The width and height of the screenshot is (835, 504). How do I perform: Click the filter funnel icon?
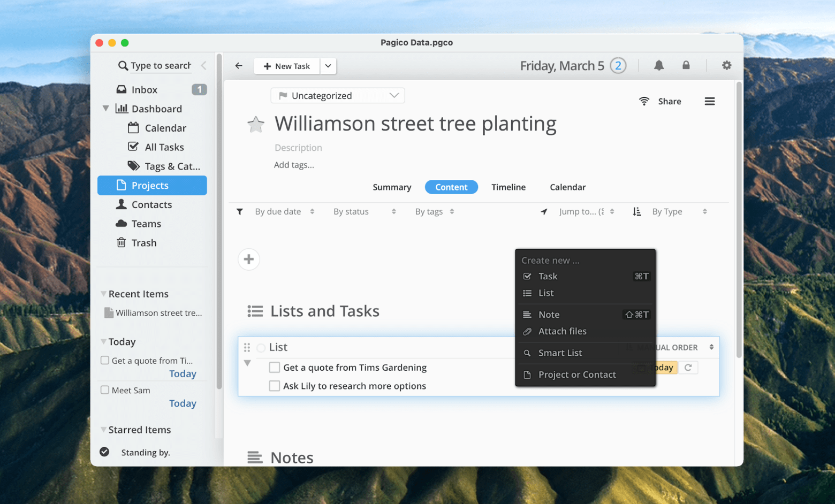[x=240, y=212]
